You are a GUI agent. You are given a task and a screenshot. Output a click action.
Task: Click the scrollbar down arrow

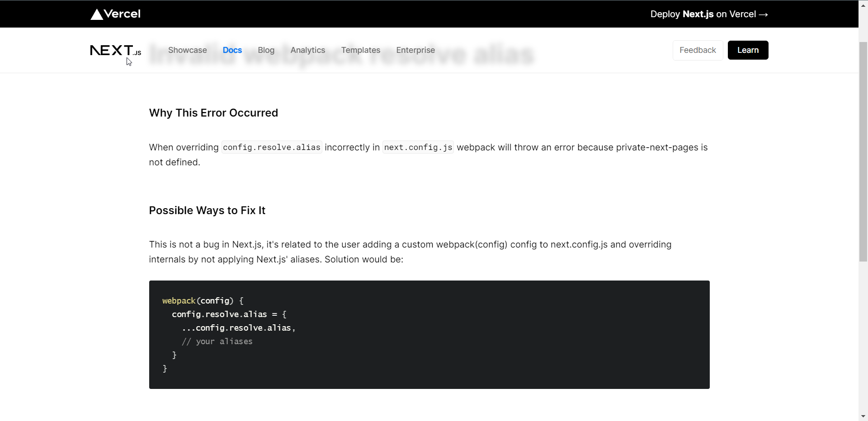[863, 416]
